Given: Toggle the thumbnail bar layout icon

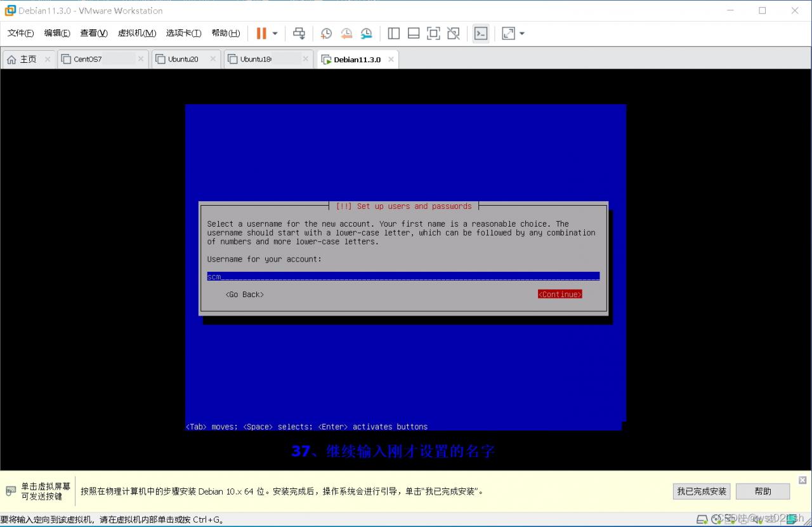Looking at the screenshot, I should point(414,33).
